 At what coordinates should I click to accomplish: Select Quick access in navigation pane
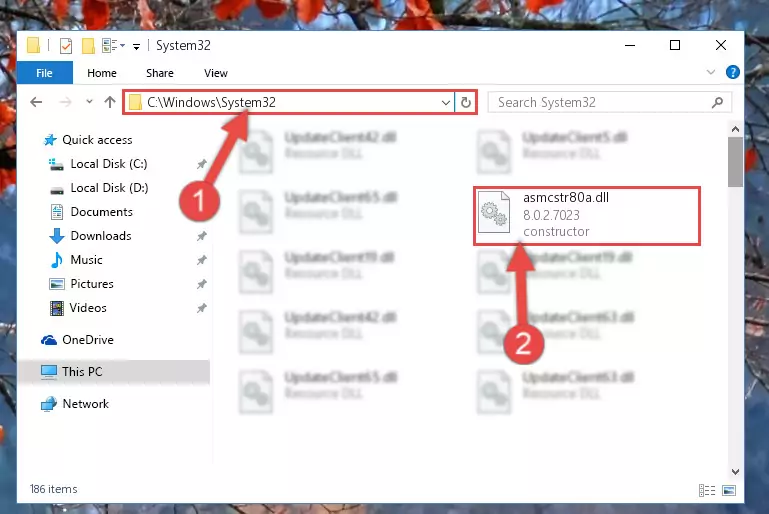(97, 140)
